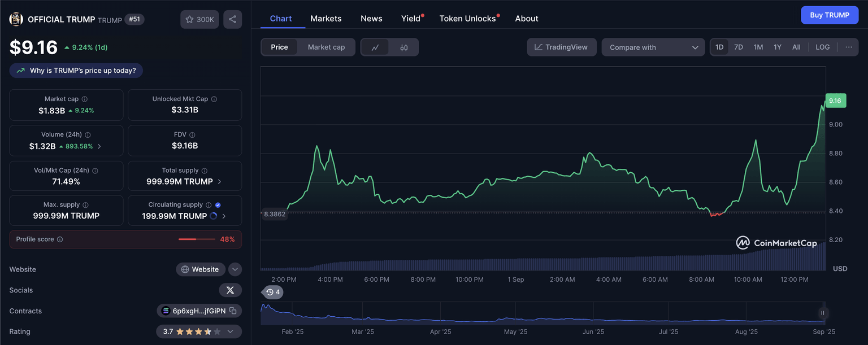Click the Market cap info icon
This screenshot has width=868, height=345.
click(85, 99)
